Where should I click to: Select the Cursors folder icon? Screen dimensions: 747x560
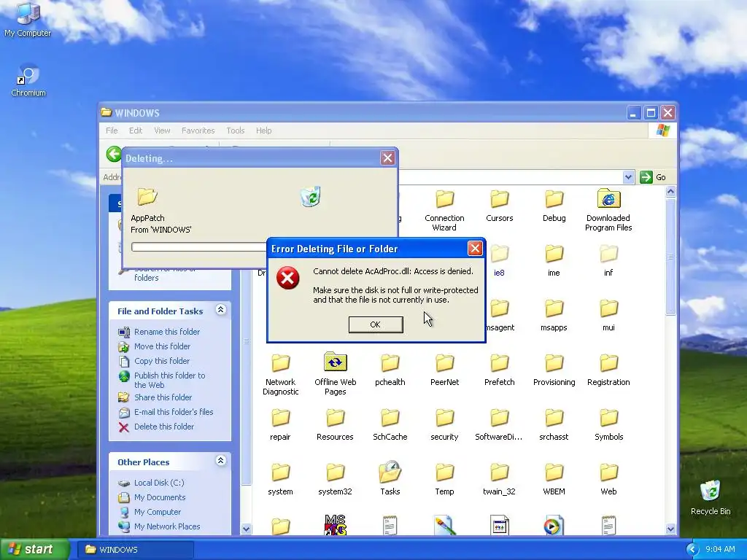click(x=499, y=199)
